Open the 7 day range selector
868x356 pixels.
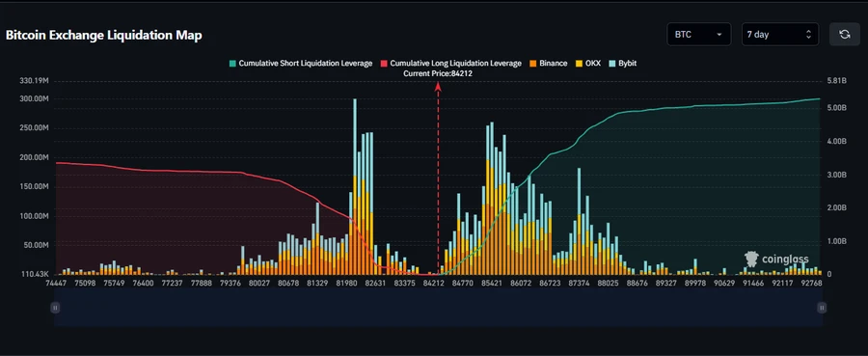[x=780, y=35]
